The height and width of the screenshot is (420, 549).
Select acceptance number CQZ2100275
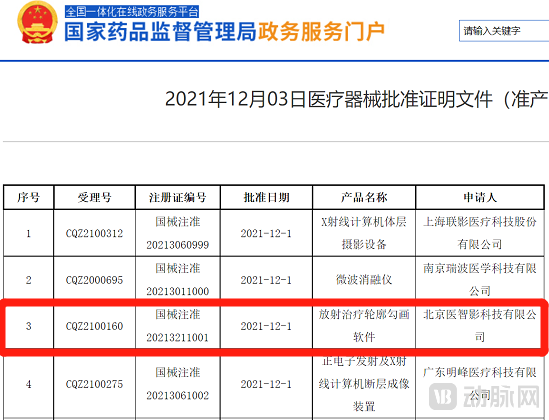pos(95,384)
